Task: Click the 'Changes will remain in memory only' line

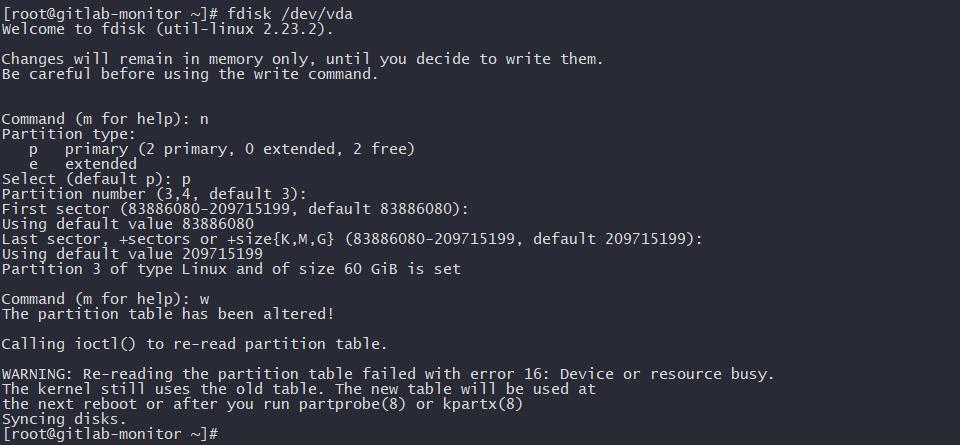Action: 302,59
